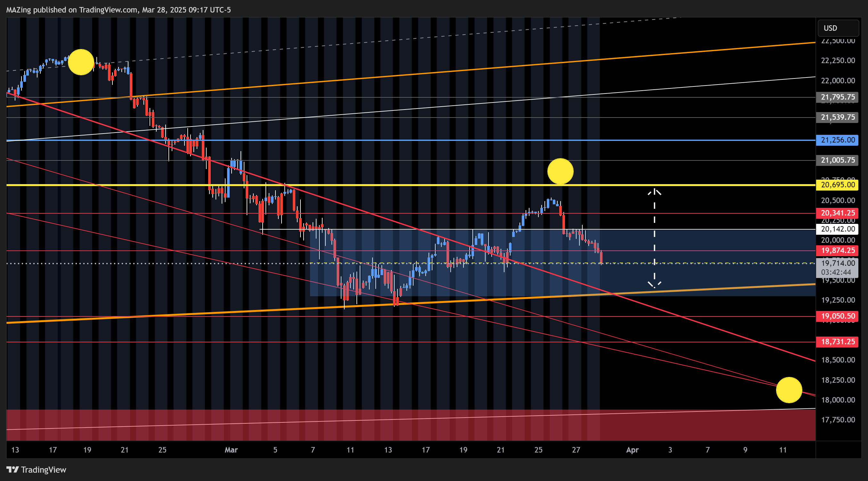Click the 18,000.00 price scale value
Viewport: 868px width, 481px height.
(x=838, y=400)
